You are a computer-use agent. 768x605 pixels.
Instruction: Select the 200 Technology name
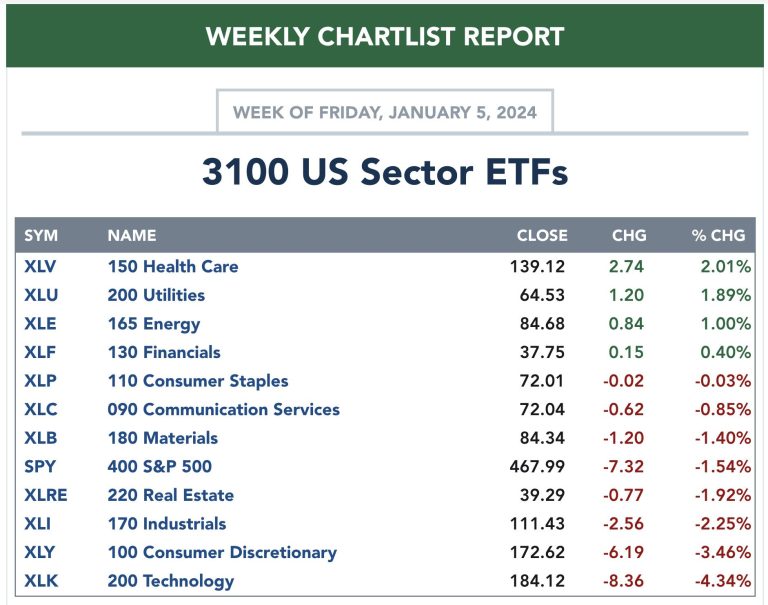point(171,580)
